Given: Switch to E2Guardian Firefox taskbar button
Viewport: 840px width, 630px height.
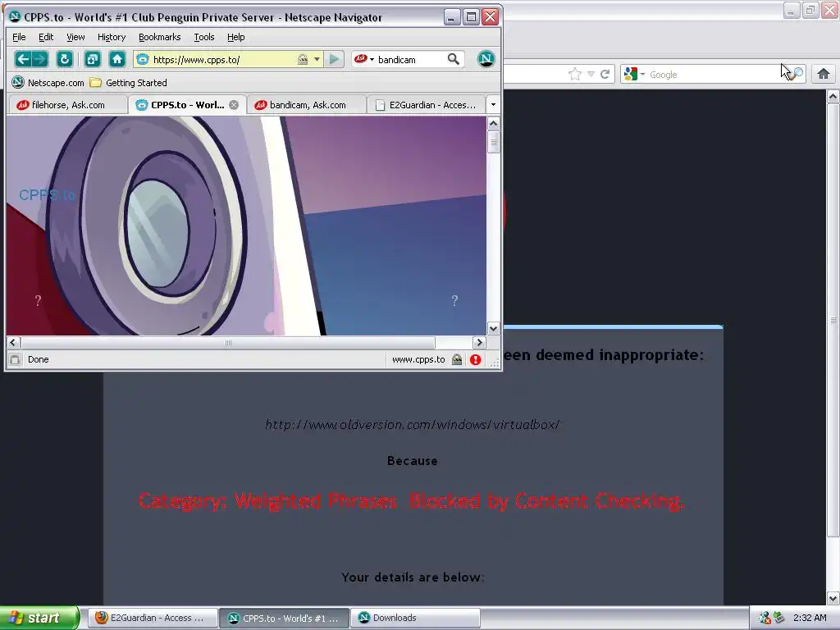Looking at the screenshot, I should click(x=152, y=618).
